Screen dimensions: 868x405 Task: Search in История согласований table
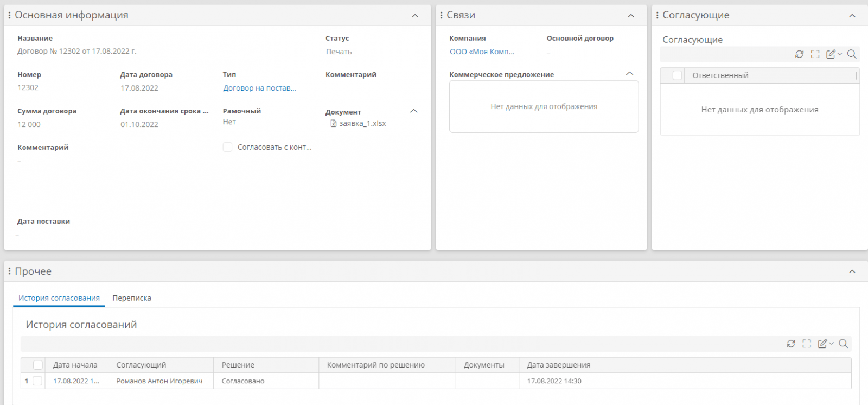843,344
